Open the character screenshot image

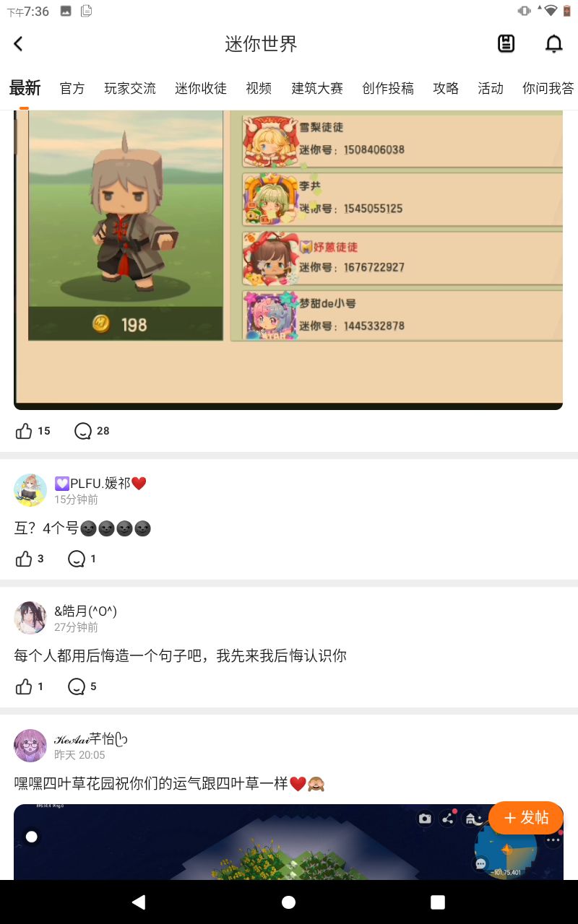click(x=288, y=260)
